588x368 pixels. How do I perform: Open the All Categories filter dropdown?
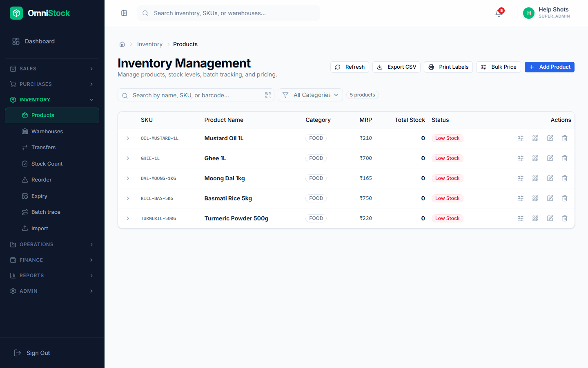310,95
